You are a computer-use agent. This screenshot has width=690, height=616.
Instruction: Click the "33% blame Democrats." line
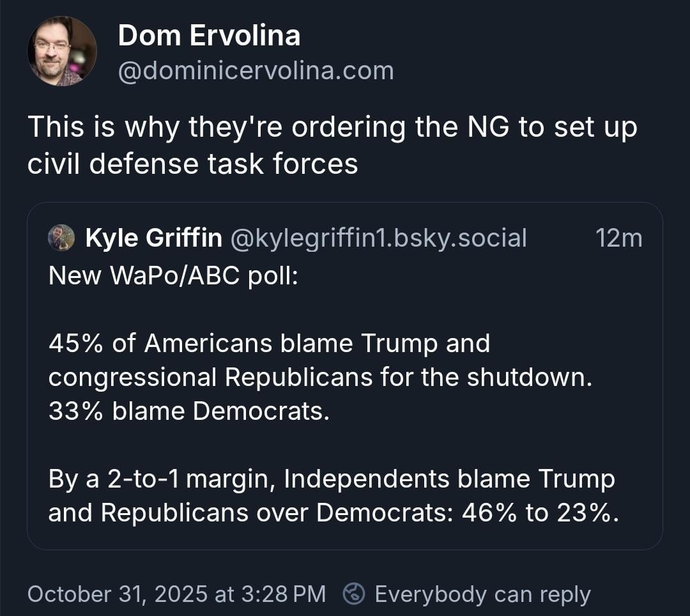[x=189, y=411]
